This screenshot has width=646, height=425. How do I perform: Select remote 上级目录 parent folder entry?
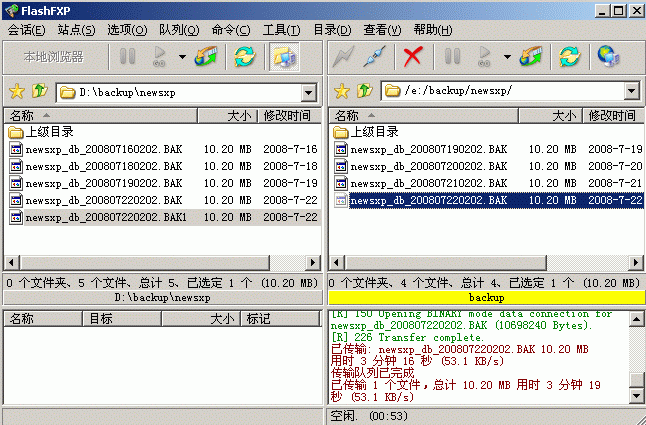366,132
